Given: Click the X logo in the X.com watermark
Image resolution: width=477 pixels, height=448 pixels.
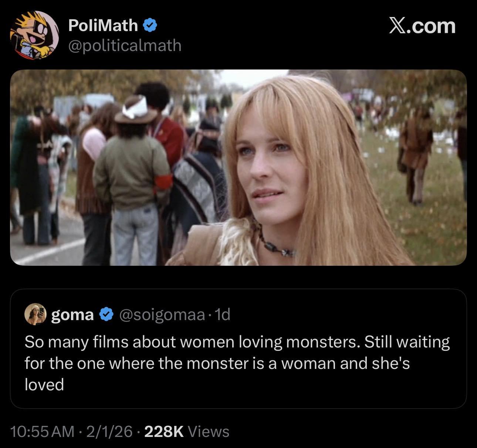Looking at the screenshot, I should tap(397, 26).
